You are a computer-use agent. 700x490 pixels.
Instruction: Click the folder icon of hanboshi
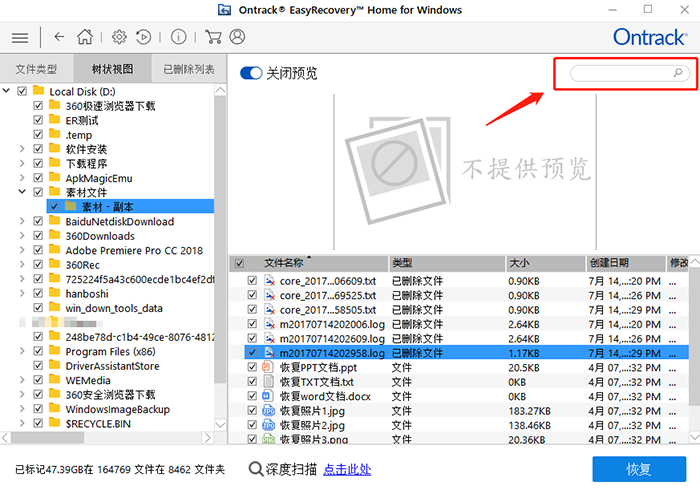coord(54,292)
